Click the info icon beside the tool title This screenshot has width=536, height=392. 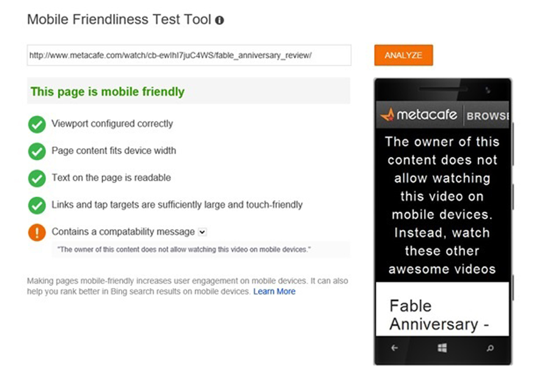tap(219, 20)
